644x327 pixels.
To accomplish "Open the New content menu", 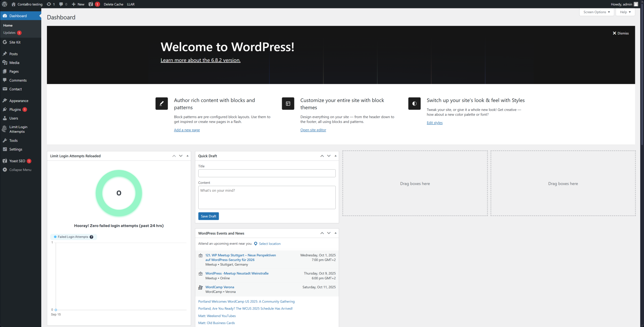I will (78, 4).
